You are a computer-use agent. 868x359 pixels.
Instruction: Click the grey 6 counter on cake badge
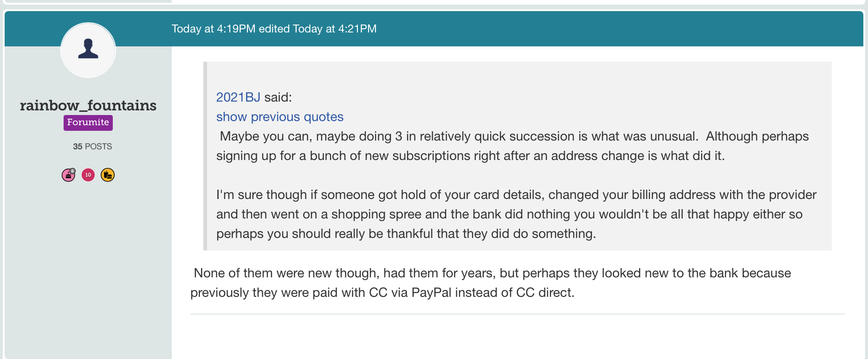tap(73, 171)
